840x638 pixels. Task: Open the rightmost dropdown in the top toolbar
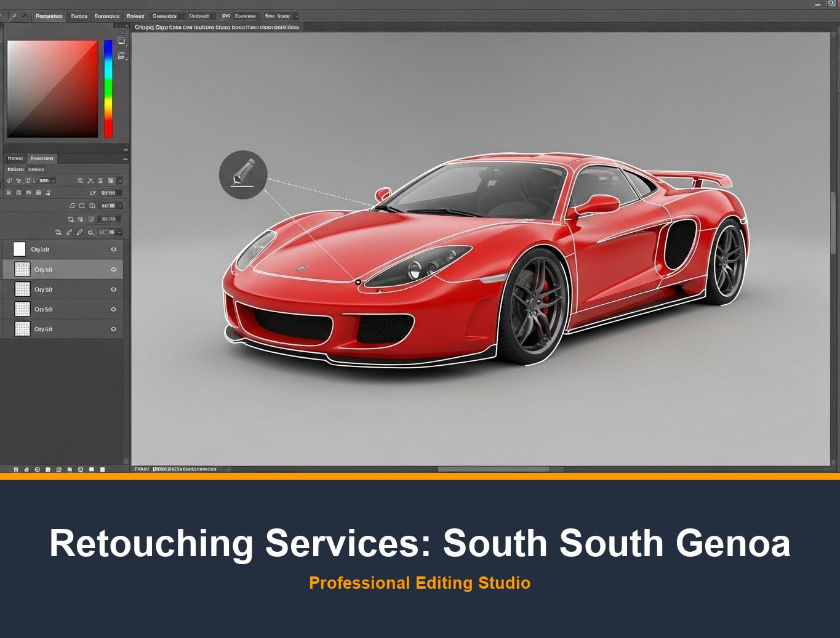click(x=297, y=17)
